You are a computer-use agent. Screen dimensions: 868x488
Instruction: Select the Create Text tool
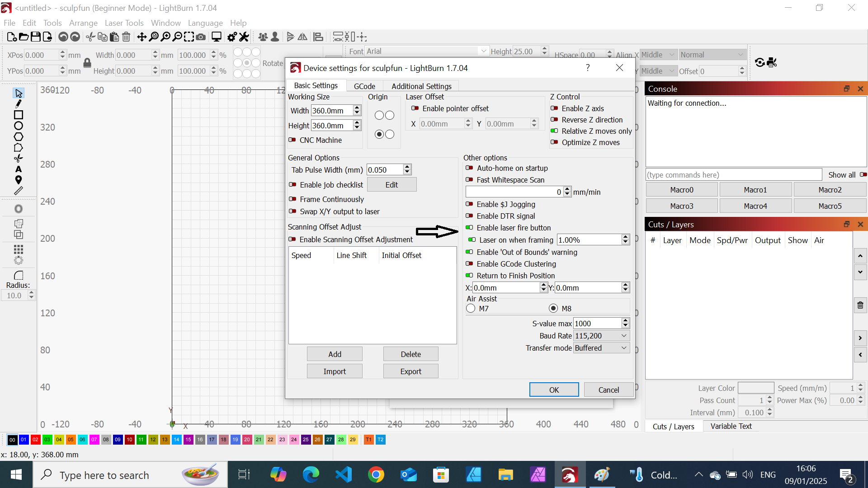coord(19,169)
